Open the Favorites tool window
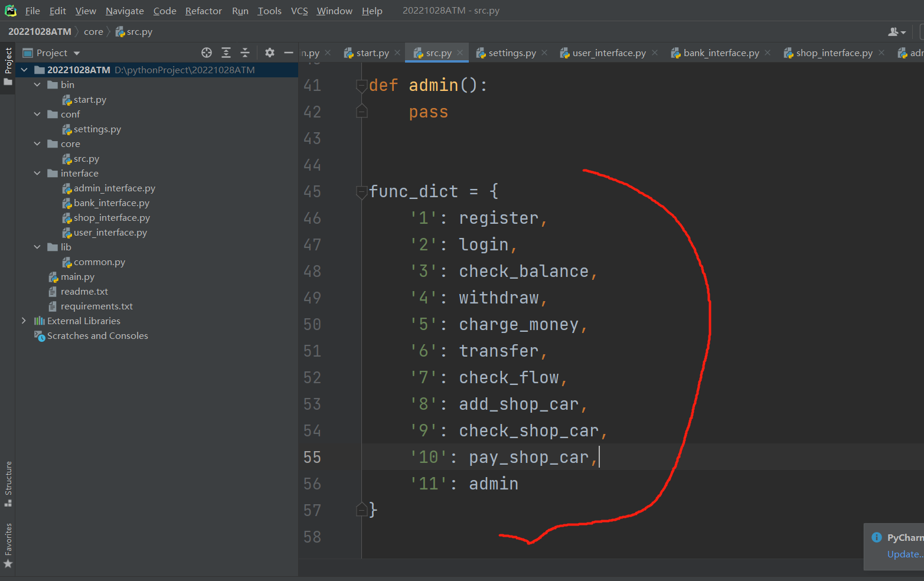Screen dimensions: 924x581 8,546
